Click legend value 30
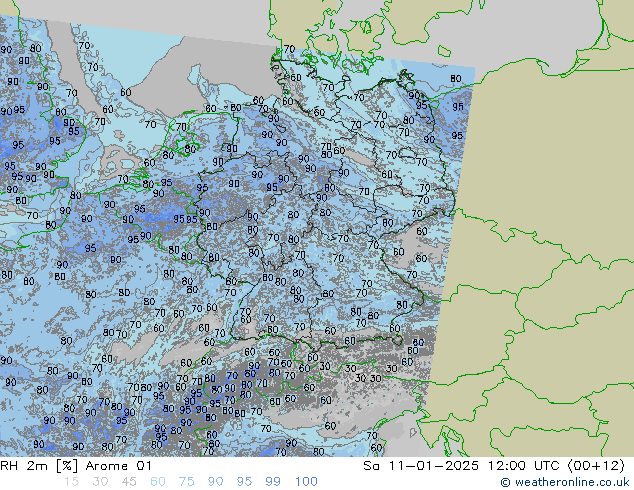Screen dimensions: 634x490 tap(100, 482)
